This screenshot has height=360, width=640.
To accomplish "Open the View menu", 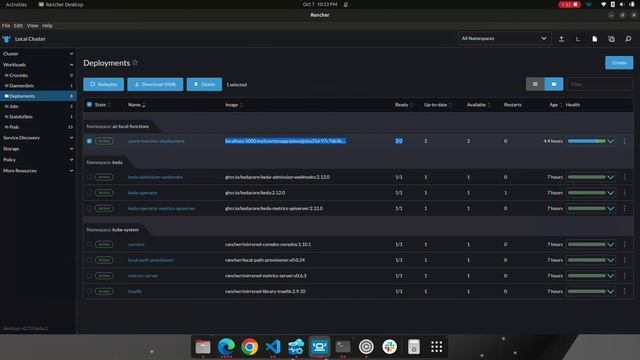I will pyautogui.click(x=32, y=25).
